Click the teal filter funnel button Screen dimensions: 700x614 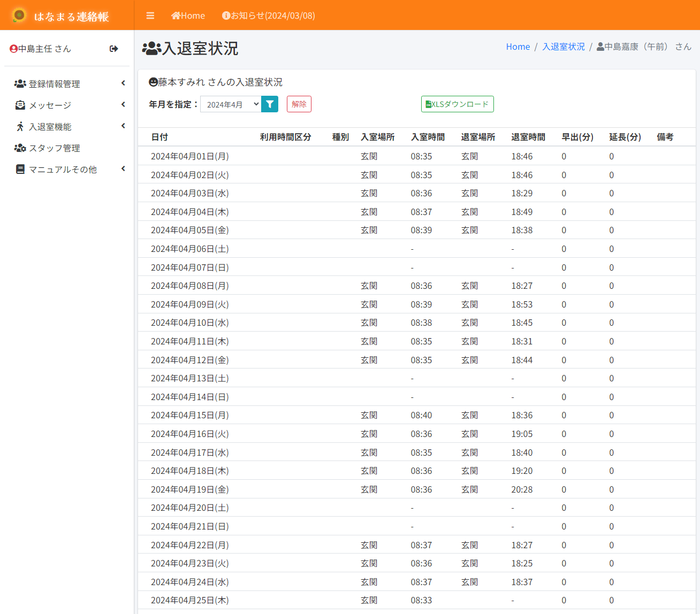270,104
